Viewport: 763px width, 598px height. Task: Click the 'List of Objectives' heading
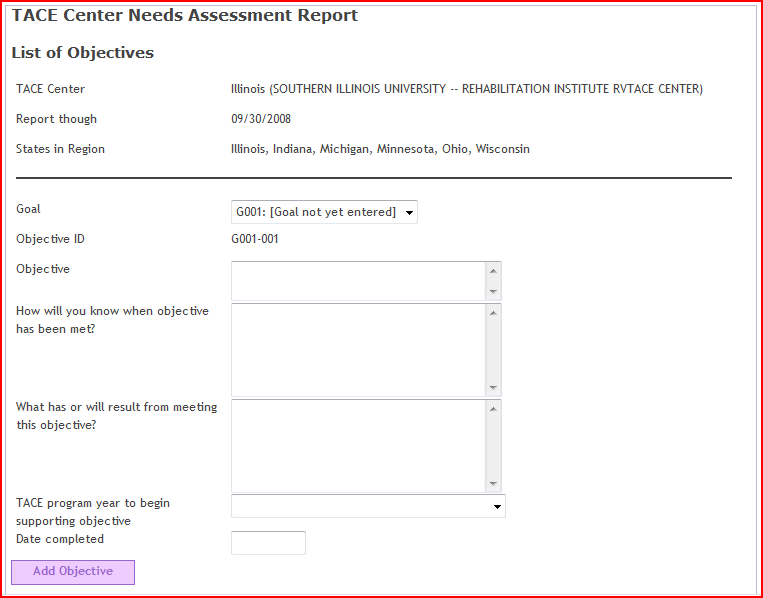[83, 53]
